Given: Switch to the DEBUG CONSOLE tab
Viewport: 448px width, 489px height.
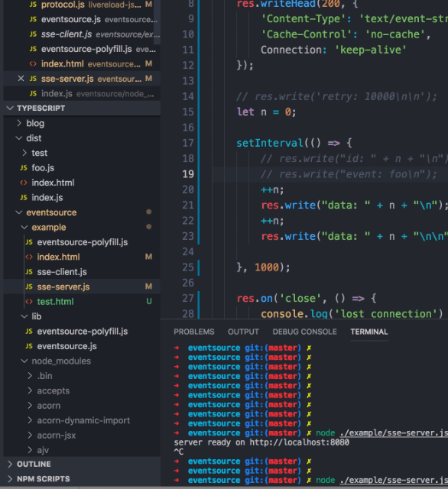Looking at the screenshot, I should point(304,332).
